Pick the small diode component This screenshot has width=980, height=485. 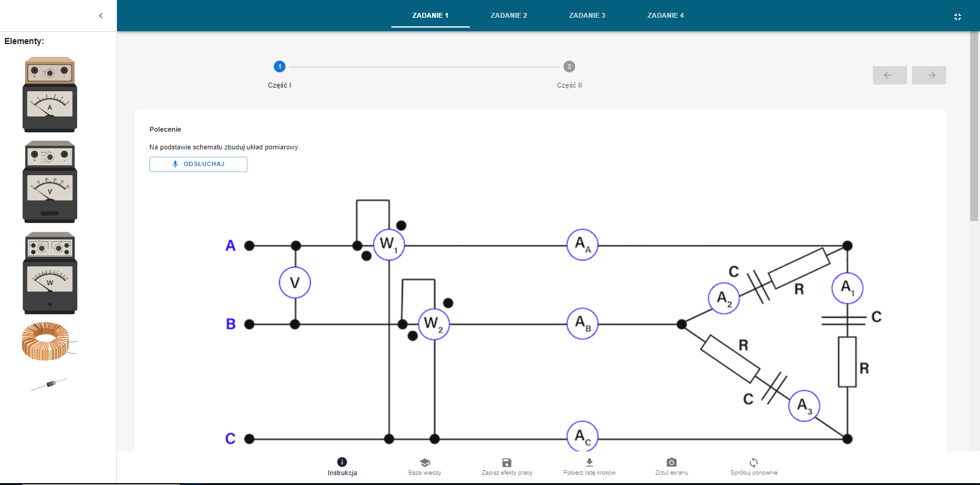point(50,384)
